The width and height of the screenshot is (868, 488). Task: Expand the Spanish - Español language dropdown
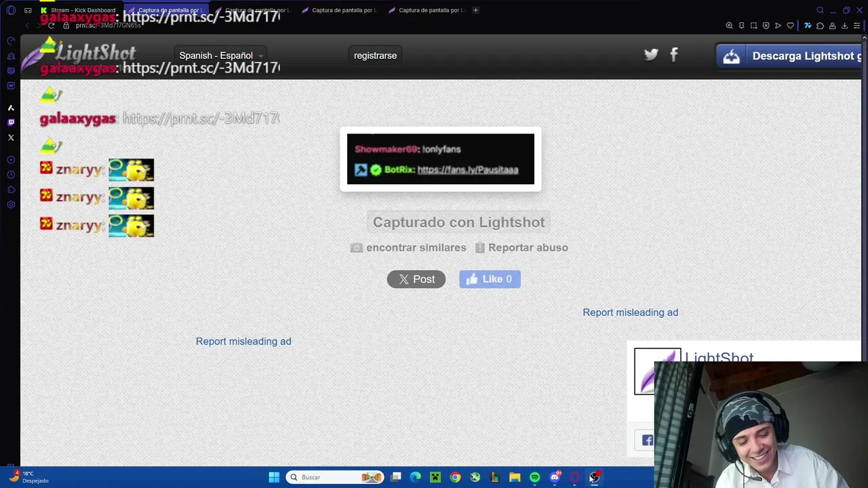tap(220, 56)
